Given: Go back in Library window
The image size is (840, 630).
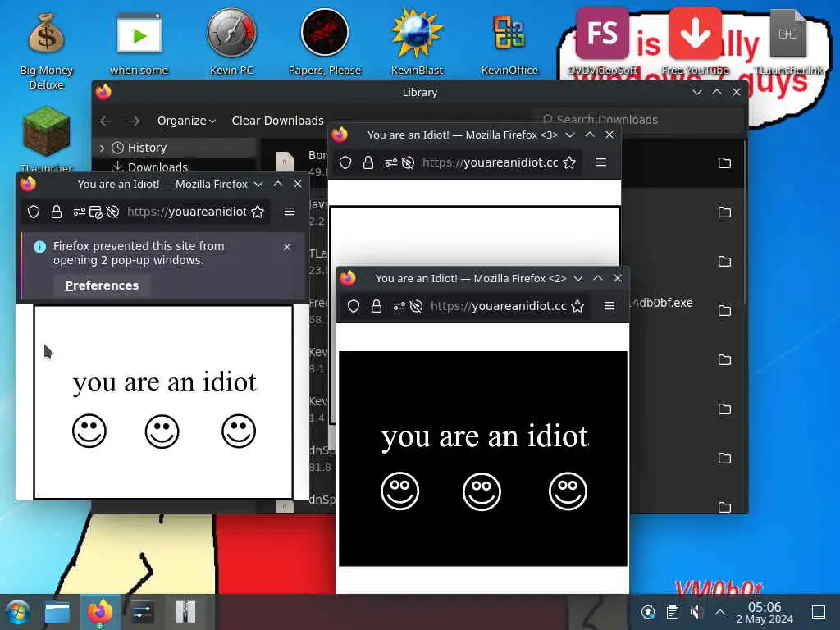Looking at the screenshot, I should click(x=106, y=121).
